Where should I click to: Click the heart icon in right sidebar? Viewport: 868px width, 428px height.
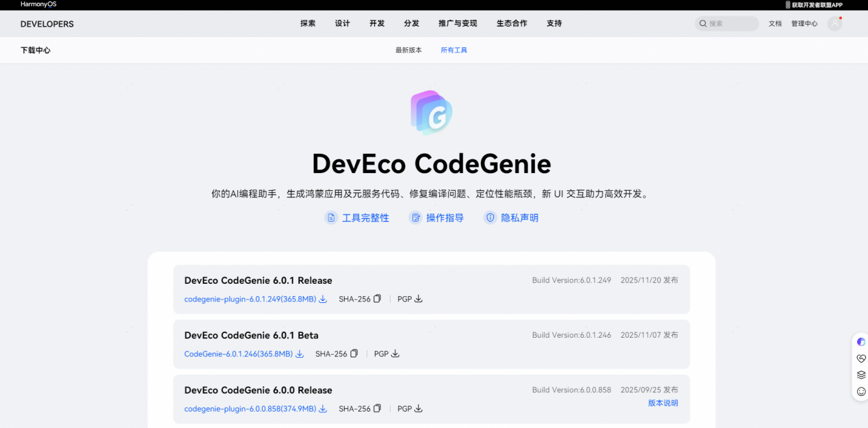pos(860,358)
